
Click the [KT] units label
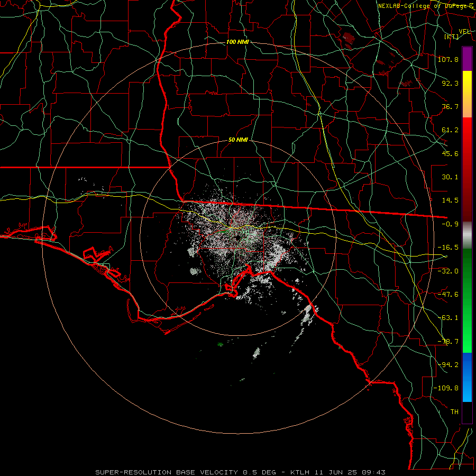452,36
